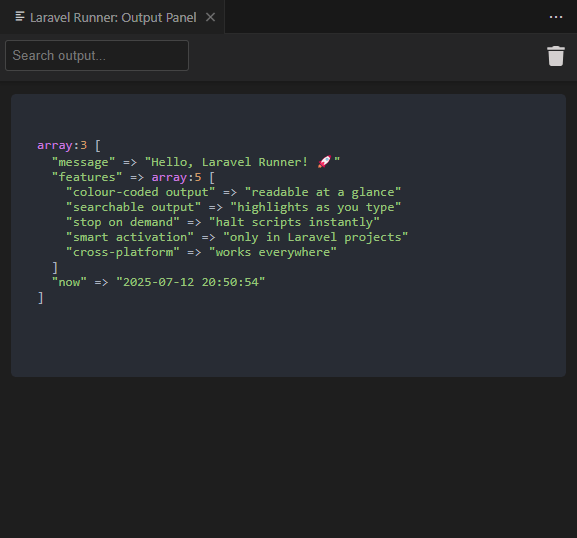Screen dimensions: 577x538
Task: Click the "stop on demand" entry
Action: 223,222
